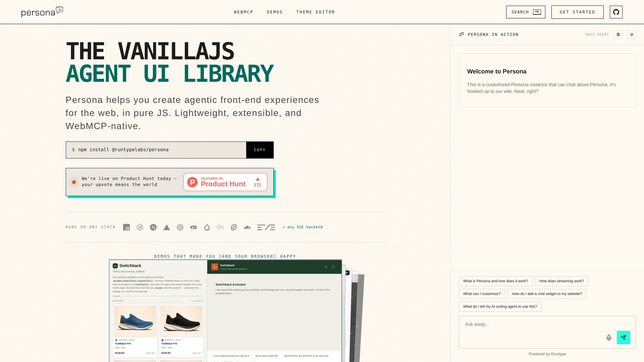The image size is (644, 362).
Task: Click the npm install command text
Action: click(x=123, y=150)
